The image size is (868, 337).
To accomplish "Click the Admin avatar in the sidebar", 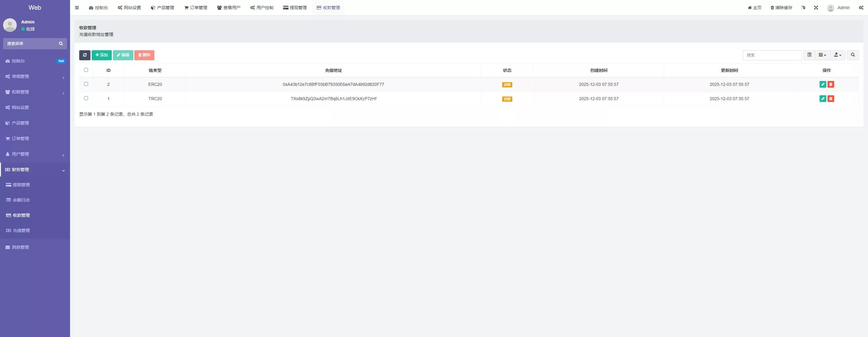I will coord(10,25).
